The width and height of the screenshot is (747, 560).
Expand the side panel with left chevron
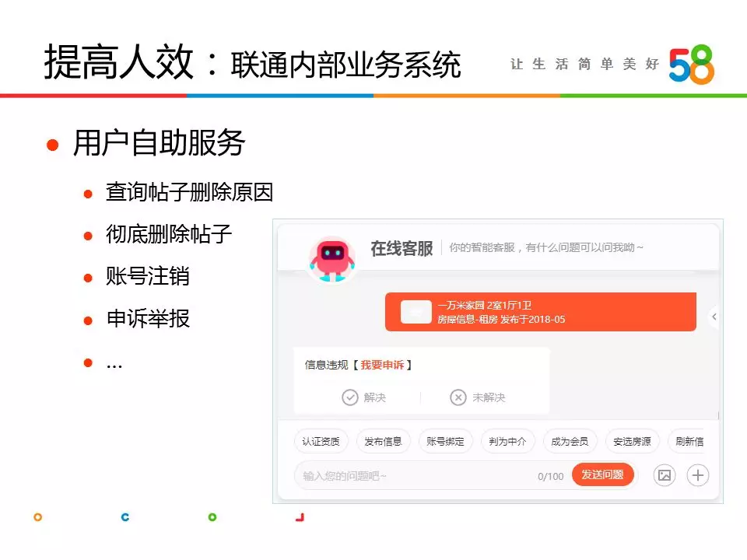click(714, 317)
